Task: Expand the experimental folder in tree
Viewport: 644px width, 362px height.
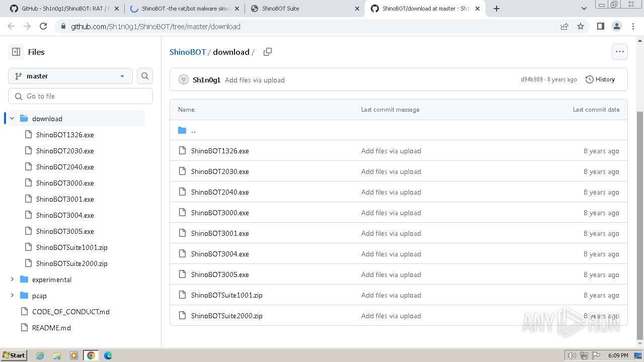Action: pyautogui.click(x=12, y=280)
